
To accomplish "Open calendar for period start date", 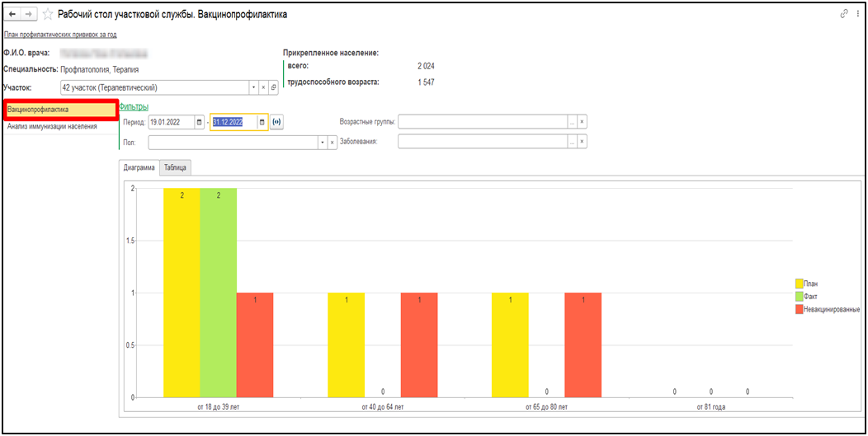I will [199, 122].
